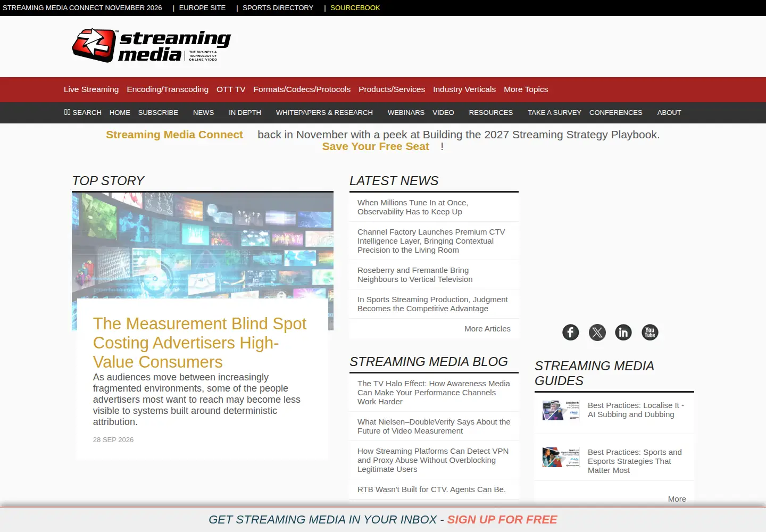Go to the Home menu item
766x532 pixels.
click(120, 113)
